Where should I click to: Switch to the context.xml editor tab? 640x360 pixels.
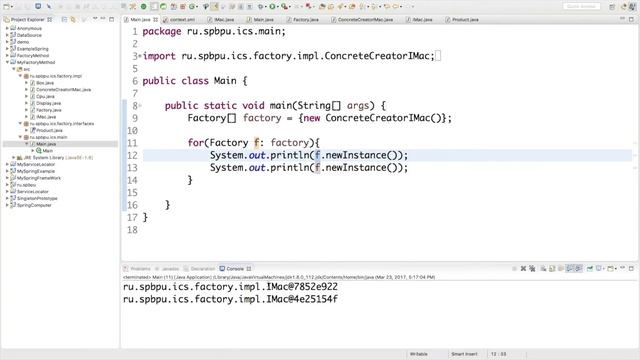(179, 20)
